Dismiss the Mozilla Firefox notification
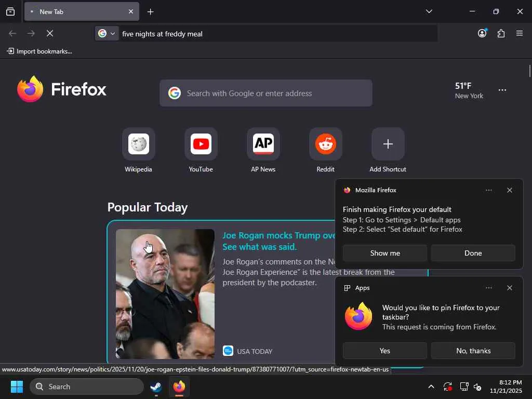Viewport: 532px width, 399px height. pyautogui.click(x=509, y=190)
